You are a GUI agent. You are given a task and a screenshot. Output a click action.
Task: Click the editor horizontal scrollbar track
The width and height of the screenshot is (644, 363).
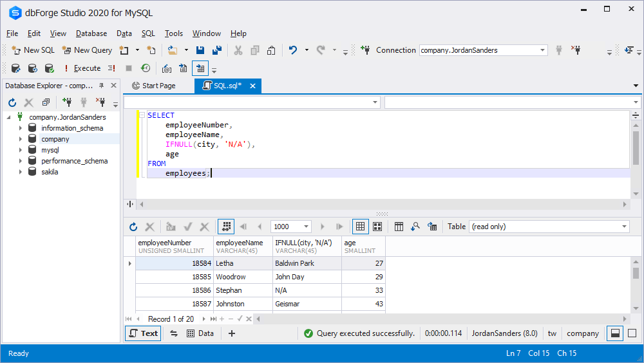[x=383, y=204]
